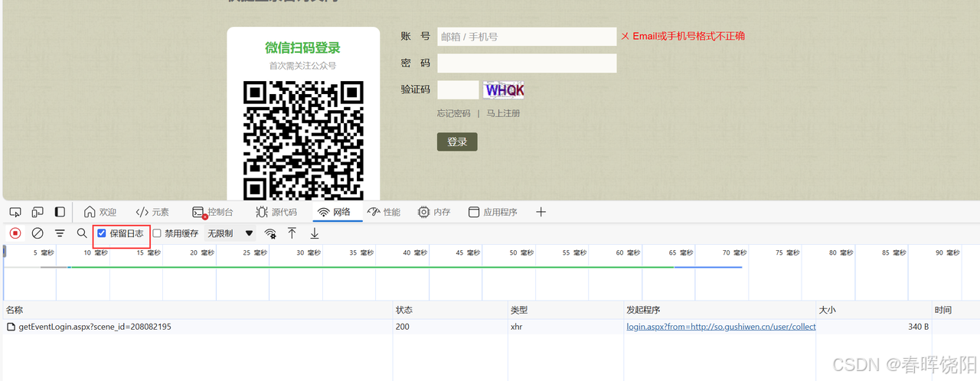This screenshot has width=980, height=381.
Task: Switch to the 元素 tab
Action: coord(152,212)
